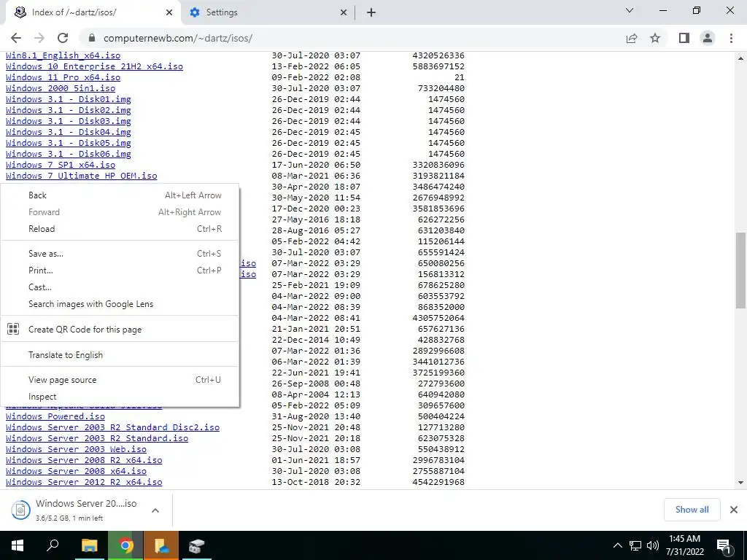The image size is (747, 560).
Task: Open the taskbar search icon
Action: [x=53, y=545]
